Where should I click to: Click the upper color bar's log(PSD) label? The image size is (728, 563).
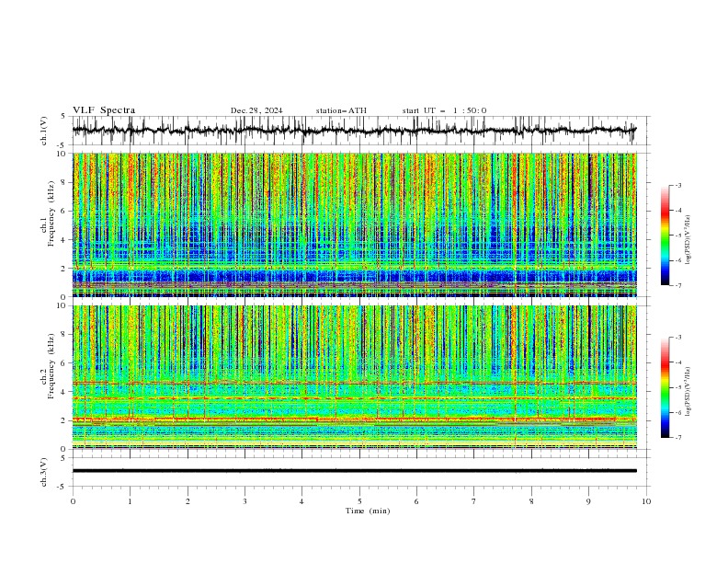click(x=688, y=239)
